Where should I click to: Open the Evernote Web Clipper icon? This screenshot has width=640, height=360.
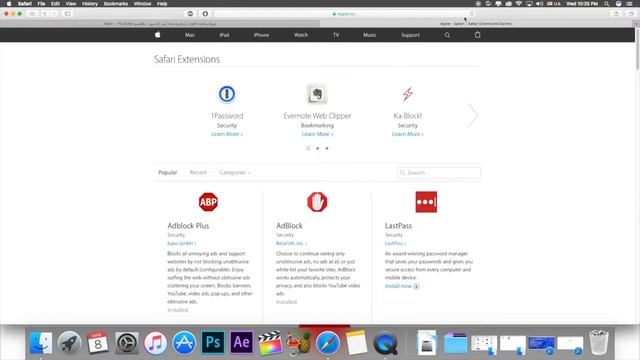[x=317, y=94]
